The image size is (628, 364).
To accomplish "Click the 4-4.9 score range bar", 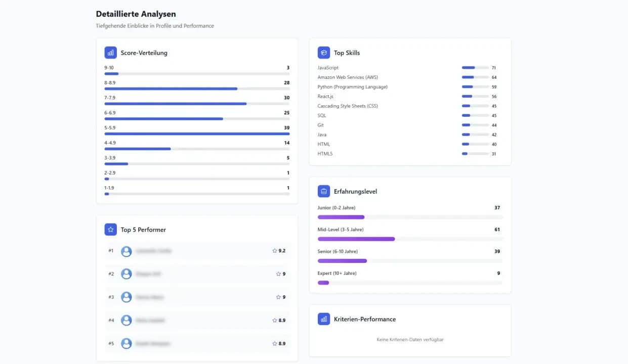I will tap(197, 149).
